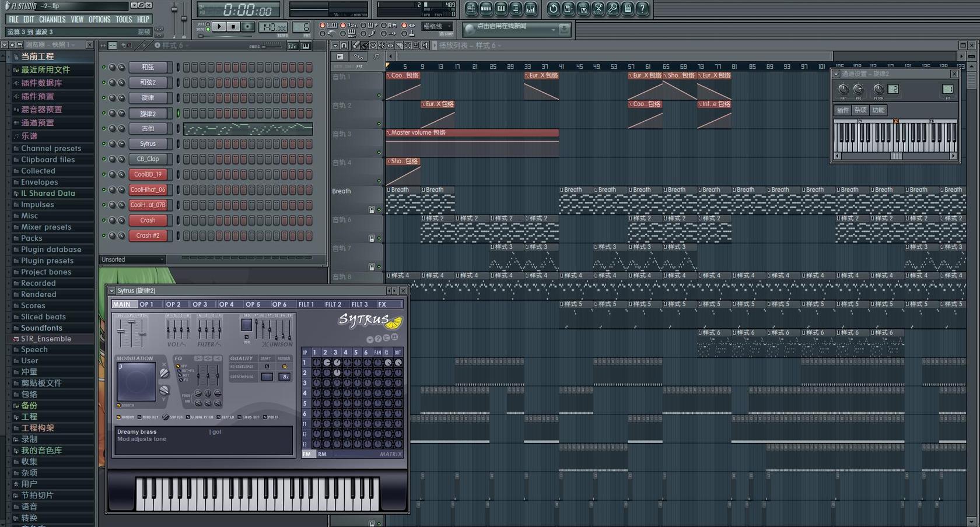The height and width of the screenshot is (527, 980).
Task: Open the TOOLS menu
Action: coord(124,19)
